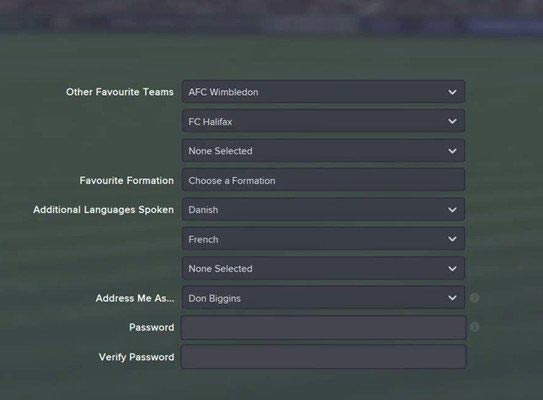Click chevron arrow on French language dropdown
The height and width of the screenshot is (400, 543).
coord(452,239)
